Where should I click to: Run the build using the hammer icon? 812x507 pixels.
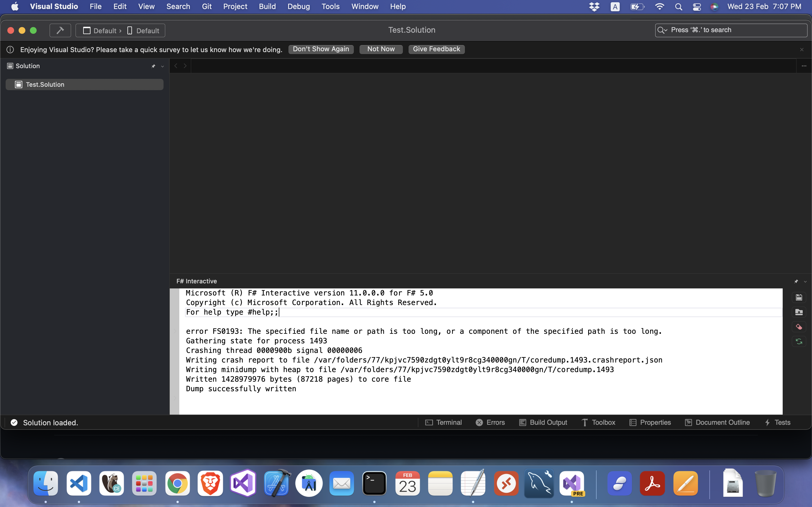tap(60, 30)
